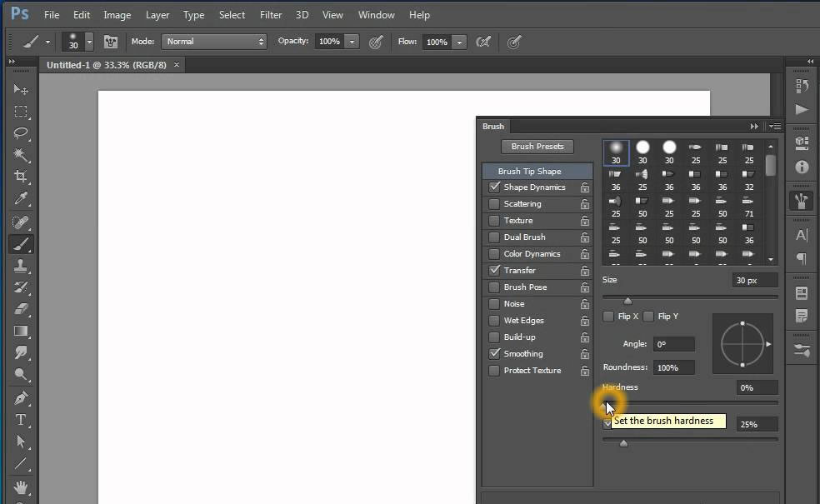Click the Angle input field
Image resolution: width=820 pixels, height=504 pixels.
[x=673, y=344]
